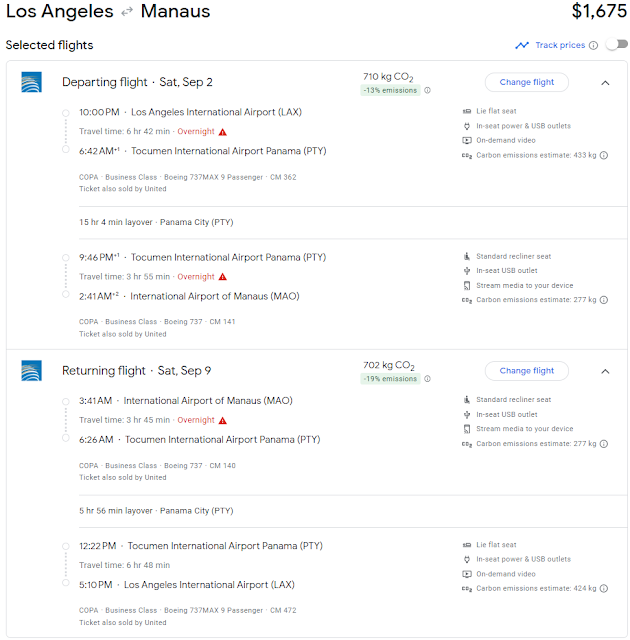Screen dimensions: 630x640
Task: Click the COPA airline logo on returning flight
Action: tap(31, 371)
